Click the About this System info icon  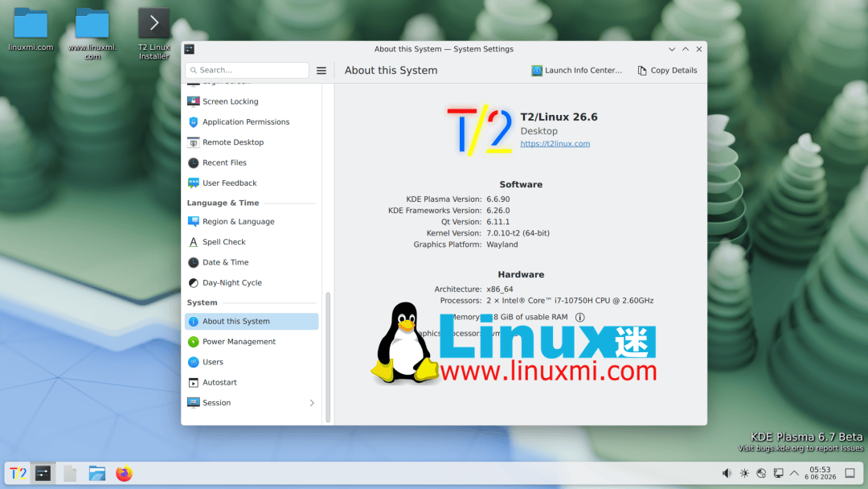193,321
